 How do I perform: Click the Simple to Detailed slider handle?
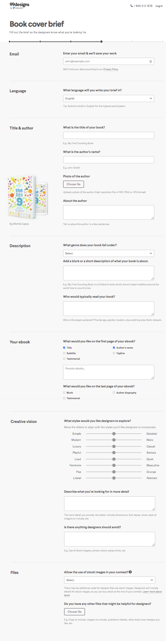click(114, 434)
